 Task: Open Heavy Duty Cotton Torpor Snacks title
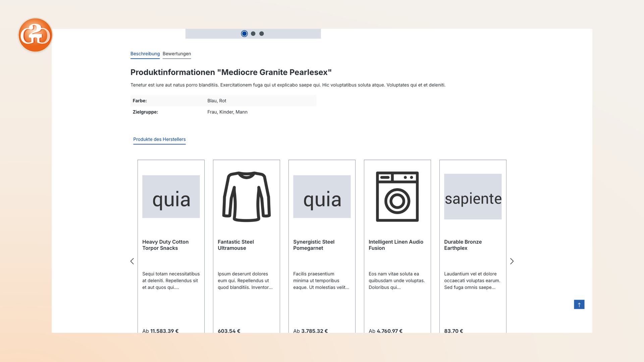click(165, 245)
